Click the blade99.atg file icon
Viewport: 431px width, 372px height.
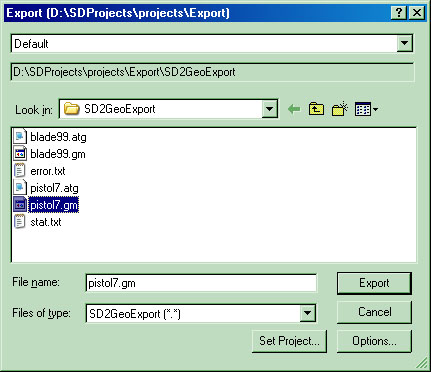click(x=20, y=137)
